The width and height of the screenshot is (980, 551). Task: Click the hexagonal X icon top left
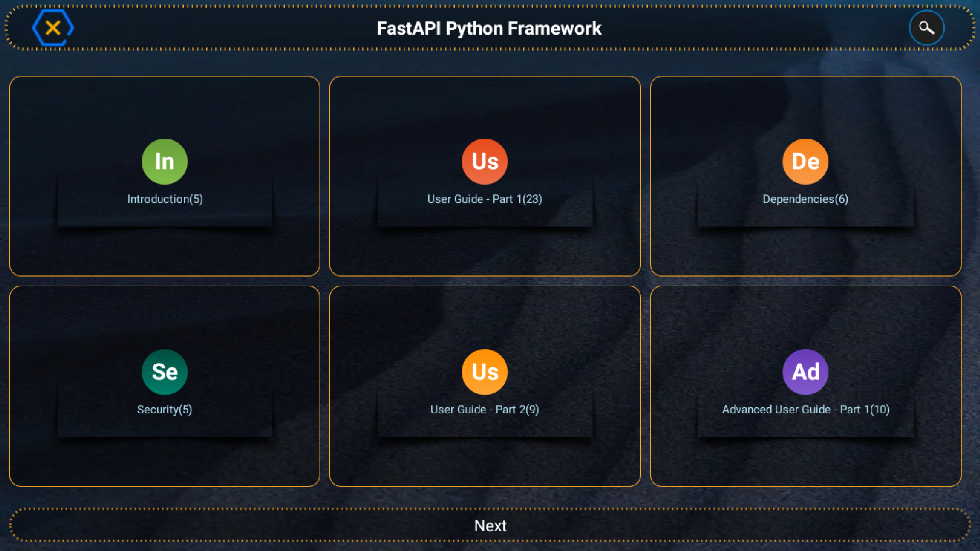pos(53,27)
